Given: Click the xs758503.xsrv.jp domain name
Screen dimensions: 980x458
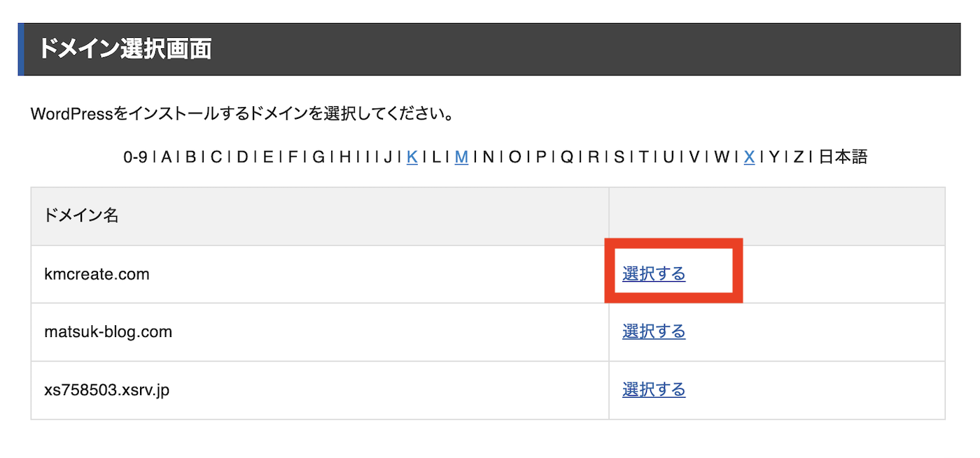Looking at the screenshot, I should click(x=106, y=389).
